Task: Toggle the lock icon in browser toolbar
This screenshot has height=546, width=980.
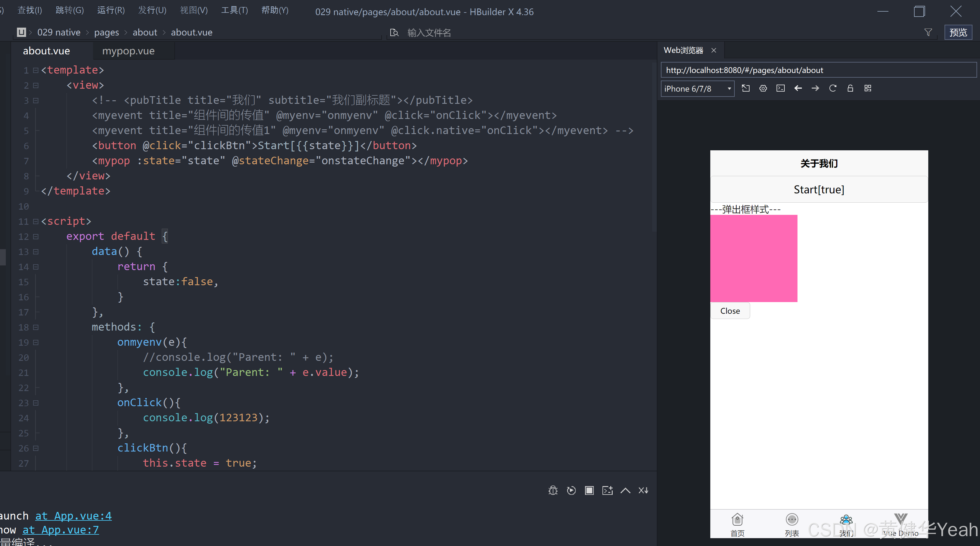Action: pos(850,88)
